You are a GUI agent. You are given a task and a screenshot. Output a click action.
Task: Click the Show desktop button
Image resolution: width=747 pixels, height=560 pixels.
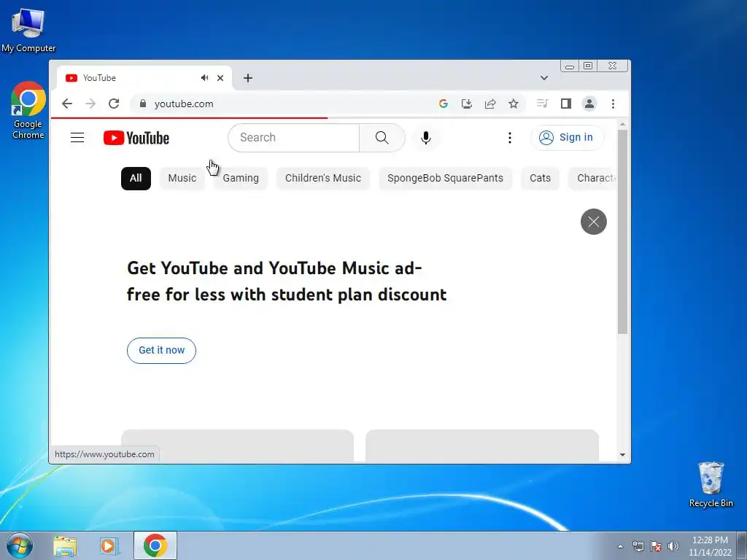click(x=742, y=545)
